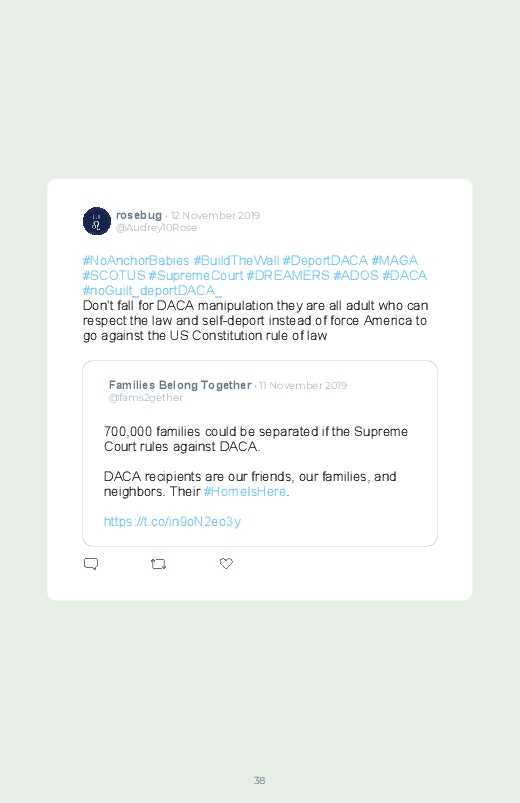Open the tweet's 12 November 2019 timestamp
The width and height of the screenshot is (520, 803).
(x=215, y=216)
